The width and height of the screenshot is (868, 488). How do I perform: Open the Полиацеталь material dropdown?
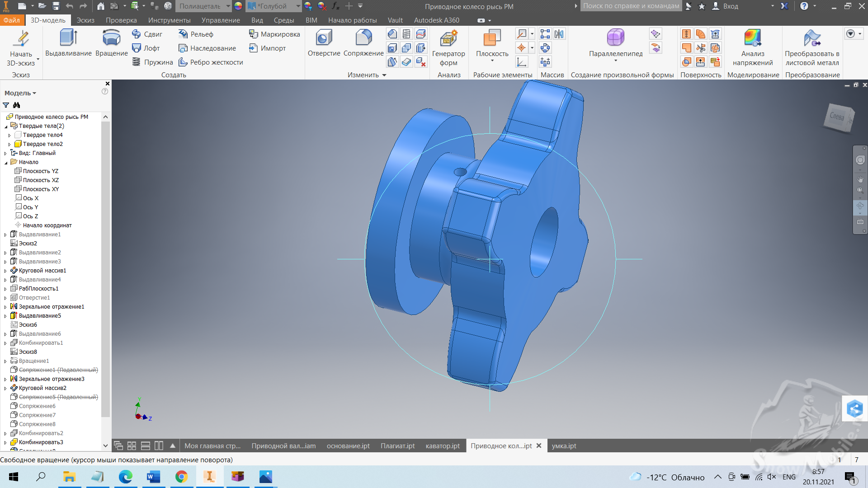pyautogui.click(x=203, y=6)
